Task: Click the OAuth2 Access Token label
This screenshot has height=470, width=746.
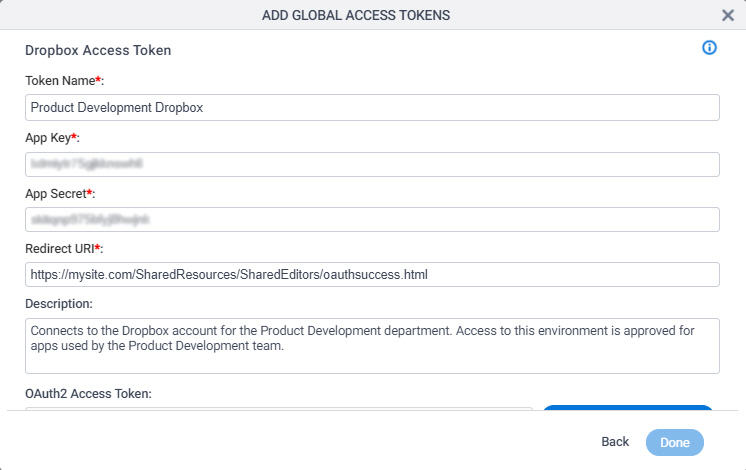Action: (88, 394)
